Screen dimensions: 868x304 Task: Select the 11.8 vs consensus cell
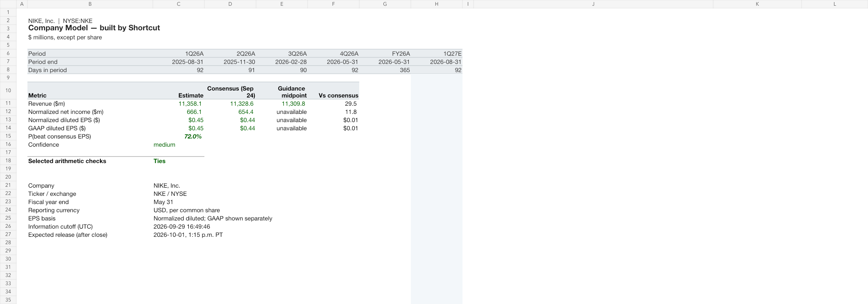[x=333, y=112]
